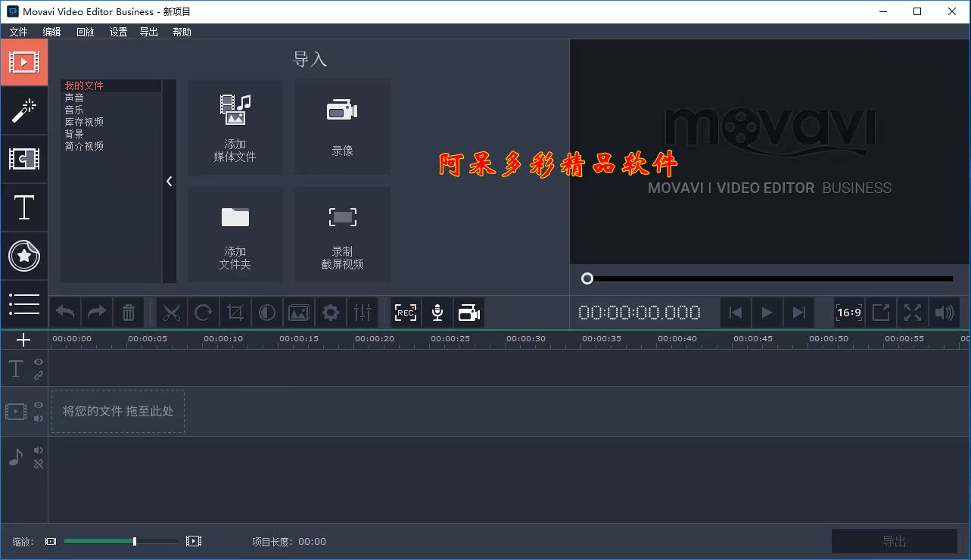Mute the video track speaker

[39, 418]
